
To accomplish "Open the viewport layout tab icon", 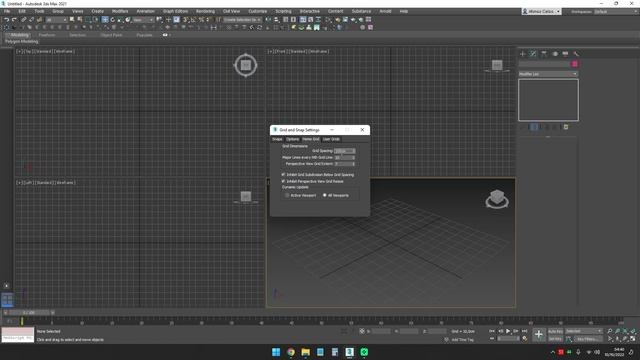I will coord(7,300).
